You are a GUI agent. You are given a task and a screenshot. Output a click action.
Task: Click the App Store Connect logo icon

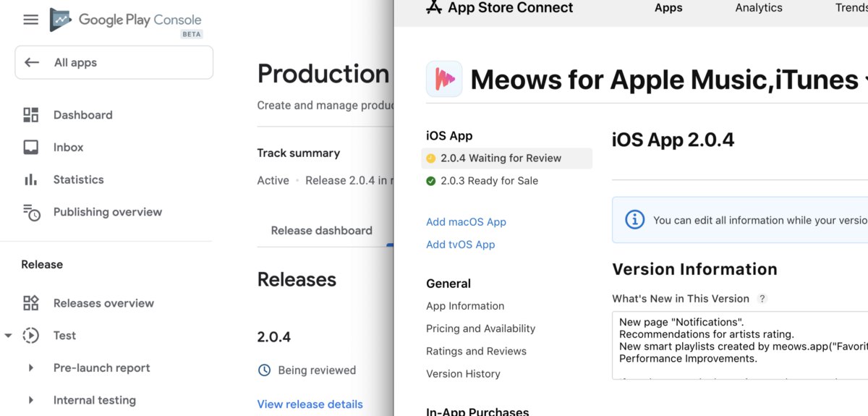(434, 7)
